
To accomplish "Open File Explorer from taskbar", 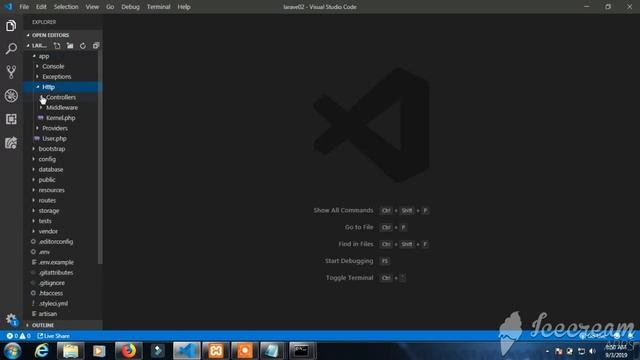I will click(70, 351).
